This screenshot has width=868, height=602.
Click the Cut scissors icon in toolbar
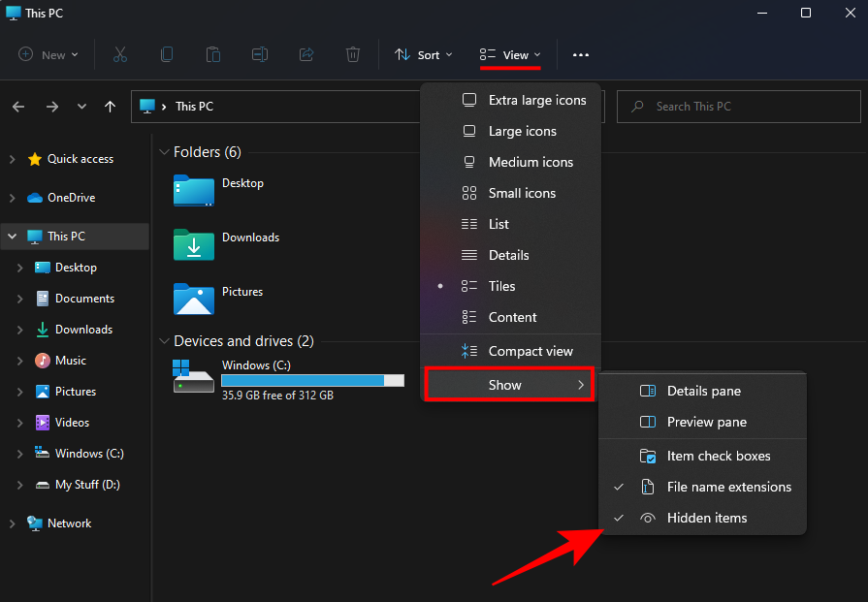click(120, 55)
